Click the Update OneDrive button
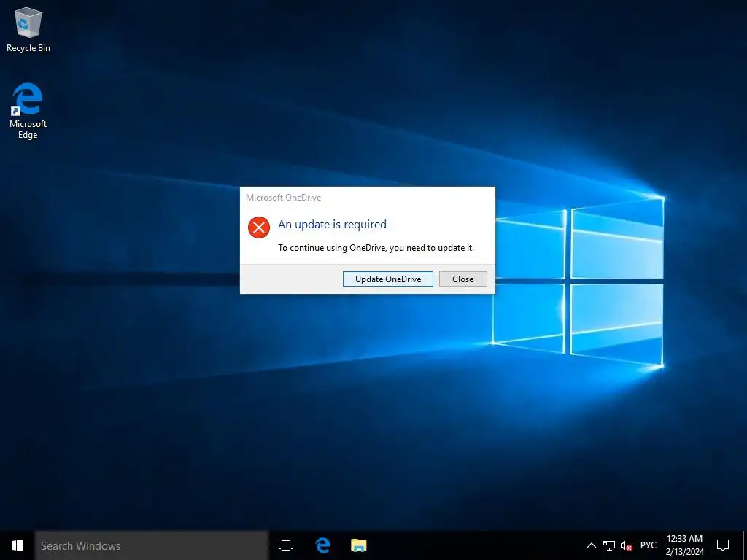Image resolution: width=747 pixels, height=560 pixels. (388, 279)
